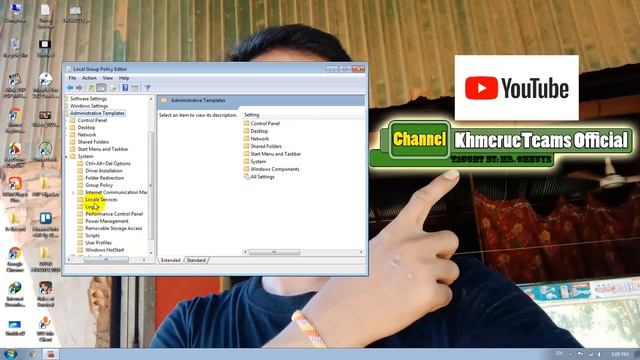Open the Action menu
Image resolution: width=640 pixels, height=360 pixels.
point(89,78)
